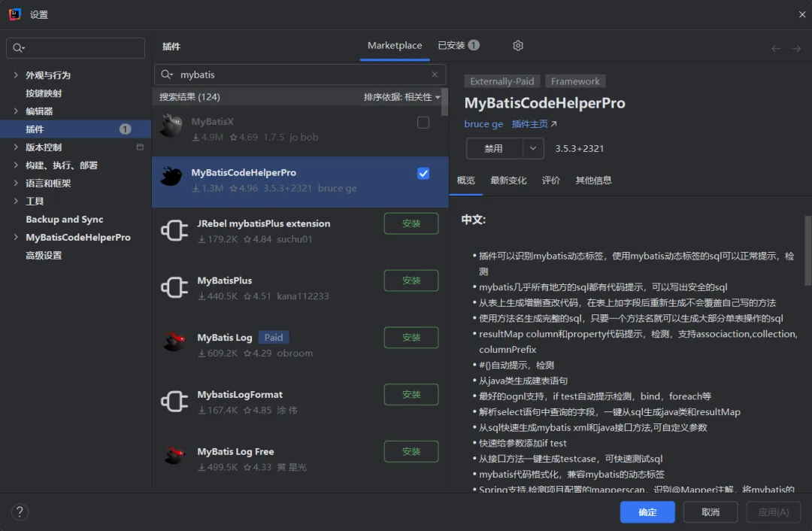
Task: Open the help question mark button
Action: tap(20, 512)
